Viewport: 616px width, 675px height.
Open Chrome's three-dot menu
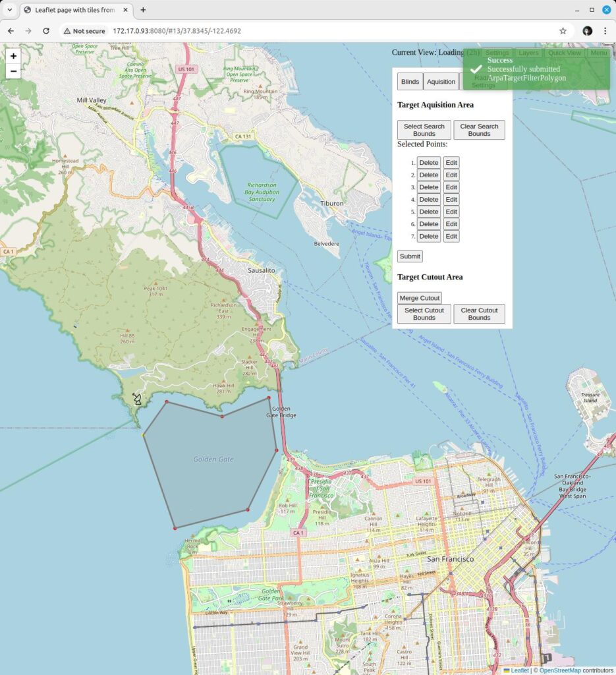coord(605,31)
